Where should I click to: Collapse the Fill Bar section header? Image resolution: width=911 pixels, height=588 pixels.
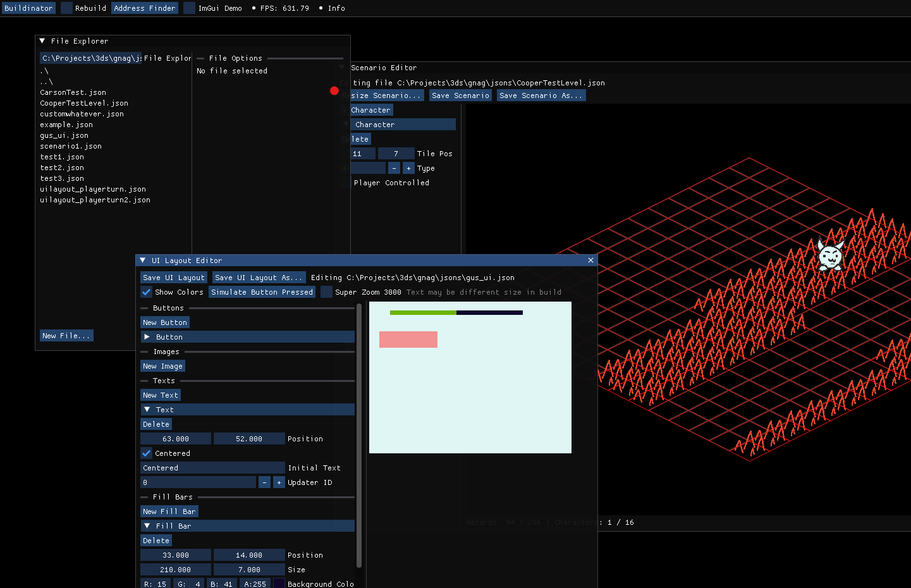(x=147, y=526)
